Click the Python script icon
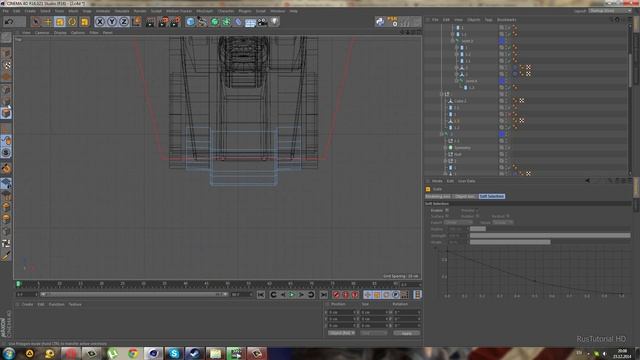This screenshot has width=640, height=360. point(380,22)
